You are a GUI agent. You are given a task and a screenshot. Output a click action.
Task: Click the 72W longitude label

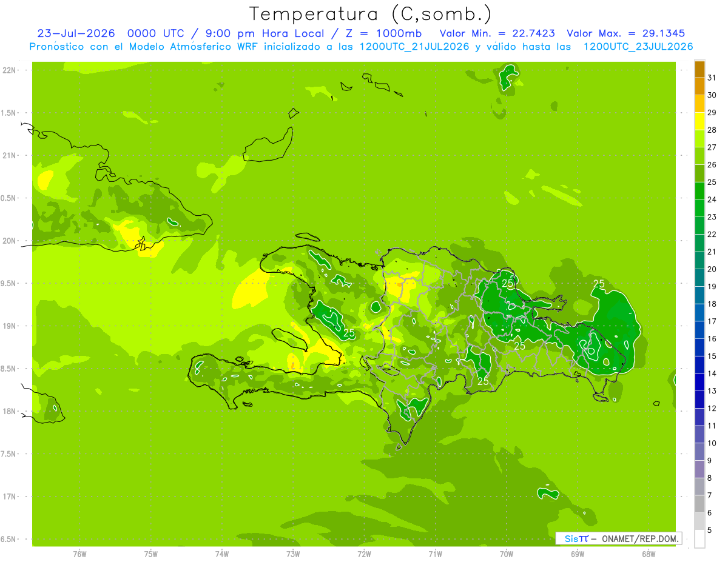pyautogui.click(x=364, y=554)
